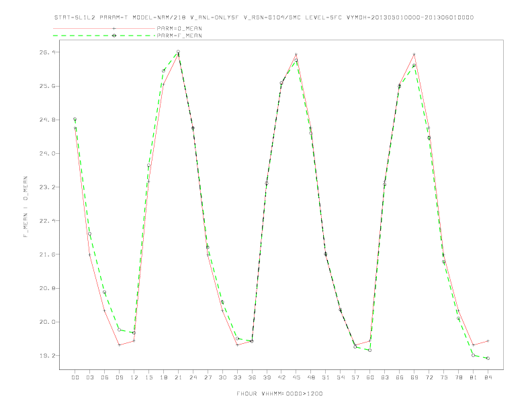Click the 03 x-axis hour label

tap(89, 377)
